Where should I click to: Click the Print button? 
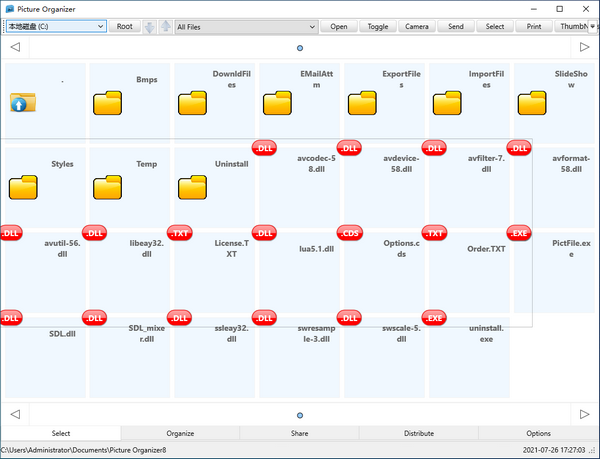coord(534,27)
